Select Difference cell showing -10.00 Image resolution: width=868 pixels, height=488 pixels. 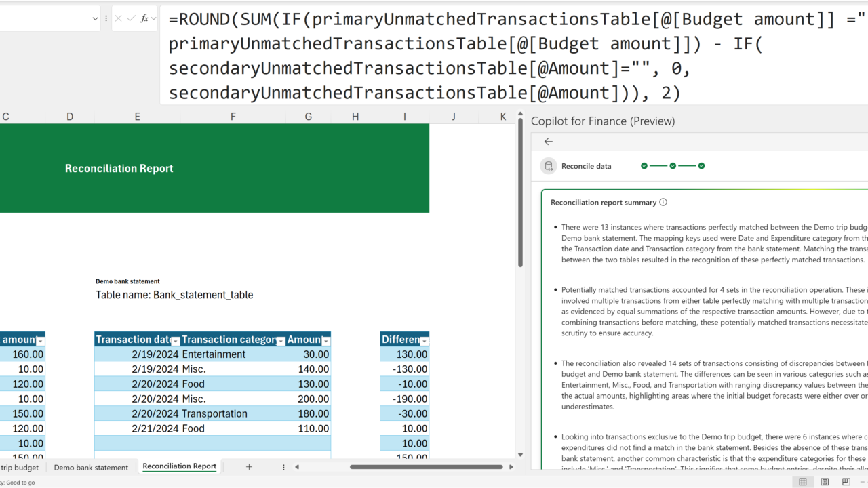tap(405, 384)
